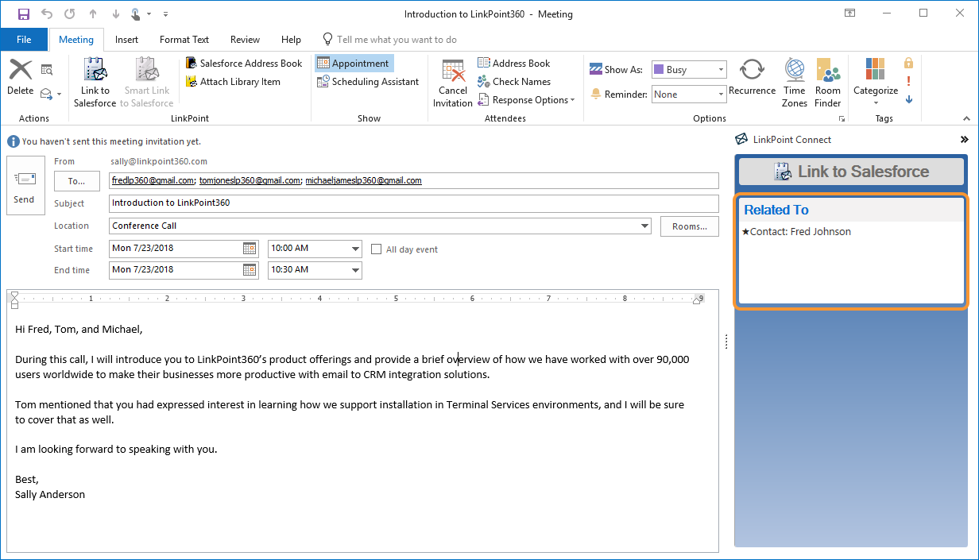Click Attach Library Item
This screenshot has width=979, height=560.
click(x=233, y=82)
